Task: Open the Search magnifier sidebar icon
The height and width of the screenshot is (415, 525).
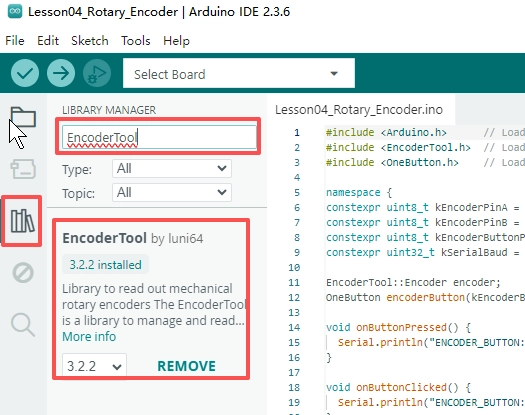Action: (23, 324)
